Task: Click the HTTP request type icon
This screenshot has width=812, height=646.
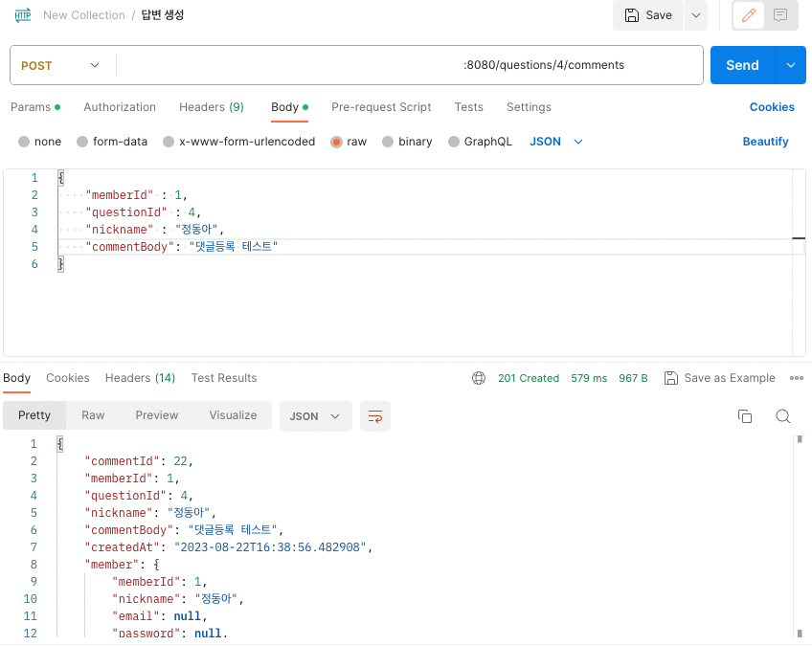Action: [23, 15]
